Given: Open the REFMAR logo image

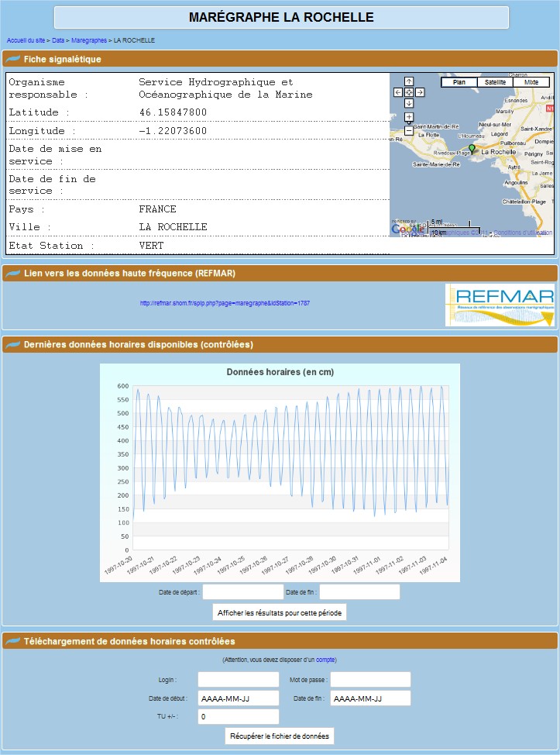Looking at the screenshot, I should point(499,305).
